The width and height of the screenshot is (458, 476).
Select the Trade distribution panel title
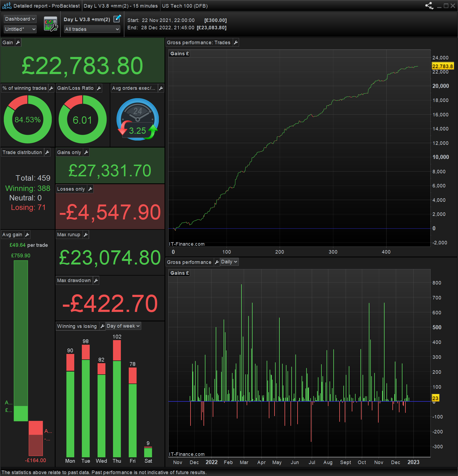(22, 152)
